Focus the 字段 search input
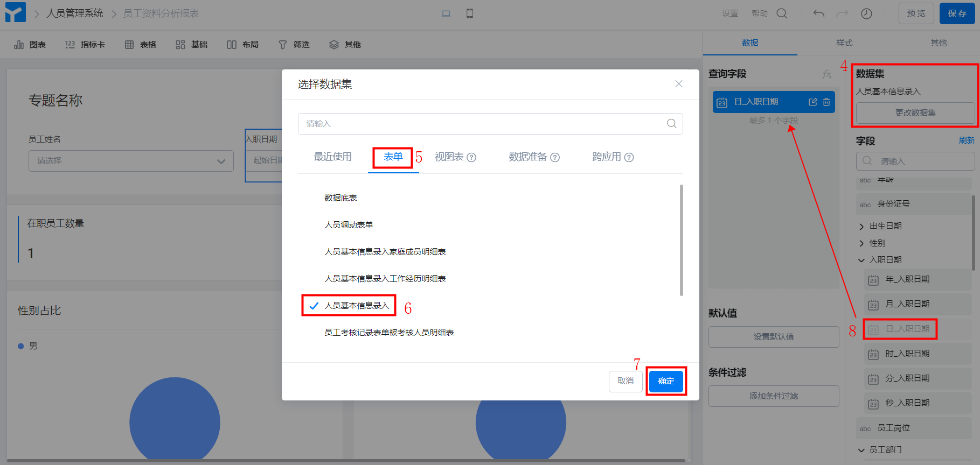The height and width of the screenshot is (465, 980). click(x=915, y=161)
